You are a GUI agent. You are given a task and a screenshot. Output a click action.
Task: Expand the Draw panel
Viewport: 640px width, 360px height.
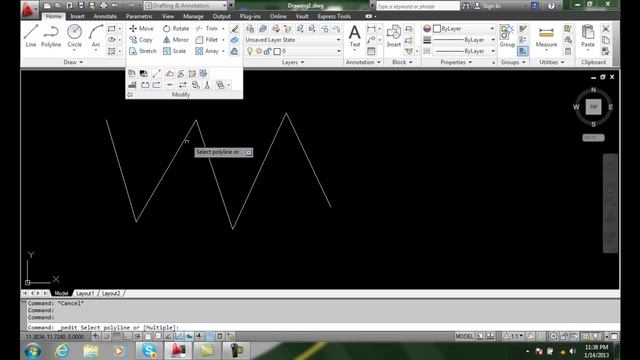click(x=73, y=62)
